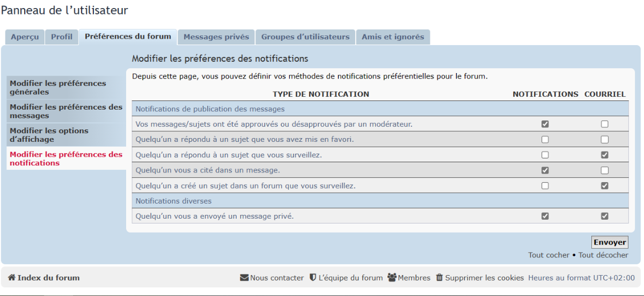Enable Courriel for favorited topic reply

point(605,140)
